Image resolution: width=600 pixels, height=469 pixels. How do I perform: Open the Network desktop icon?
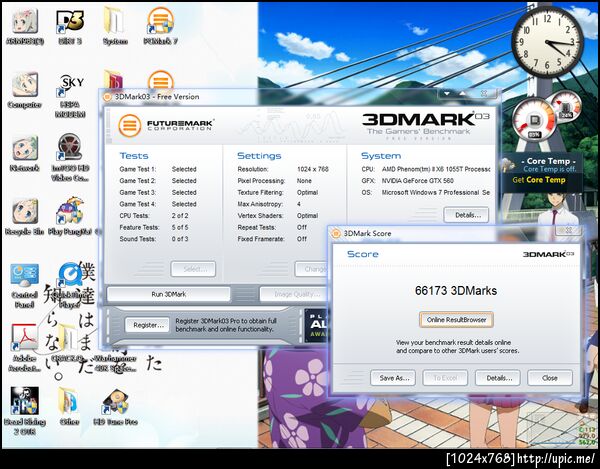[x=24, y=154]
